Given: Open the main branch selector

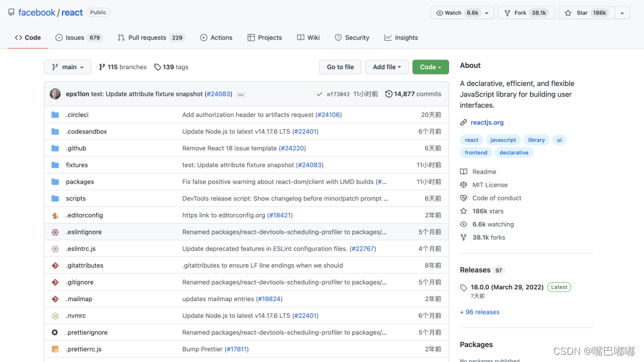Looking at the screenshot, I should pyautogui.click(x=67, y=67).
